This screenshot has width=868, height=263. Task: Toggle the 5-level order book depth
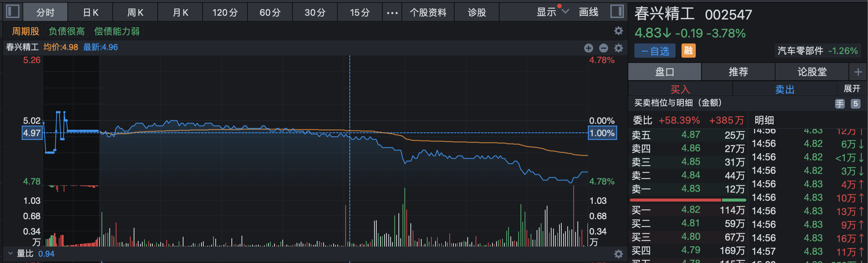tap(855, 104)
